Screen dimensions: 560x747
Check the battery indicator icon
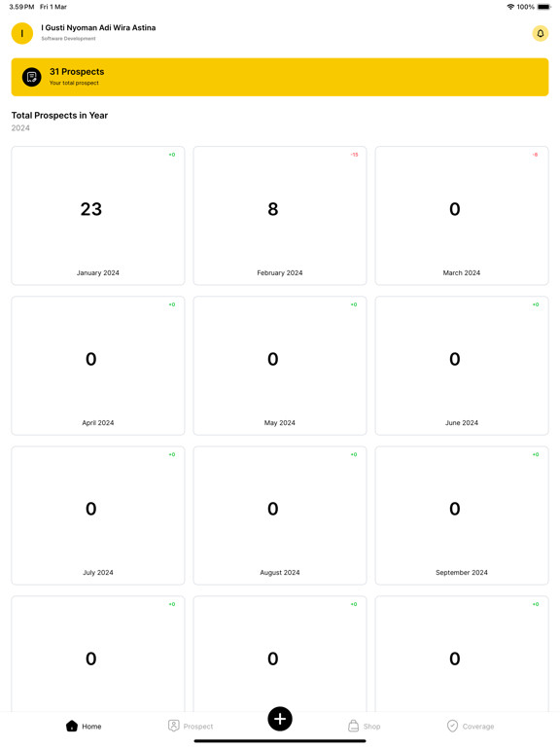coord(543,7)
